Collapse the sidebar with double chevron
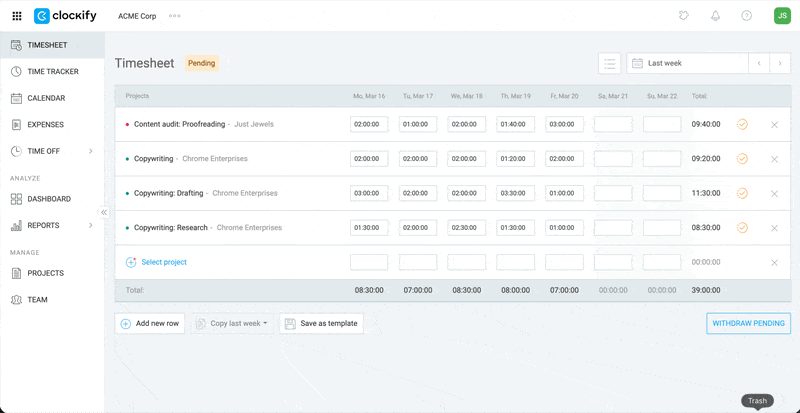Image resolution: width=800 pixels, height=413 pixels. click(x=104, y=212)
